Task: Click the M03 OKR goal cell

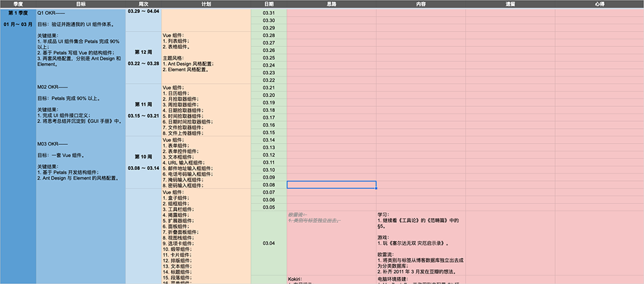Action: [80, 161]
